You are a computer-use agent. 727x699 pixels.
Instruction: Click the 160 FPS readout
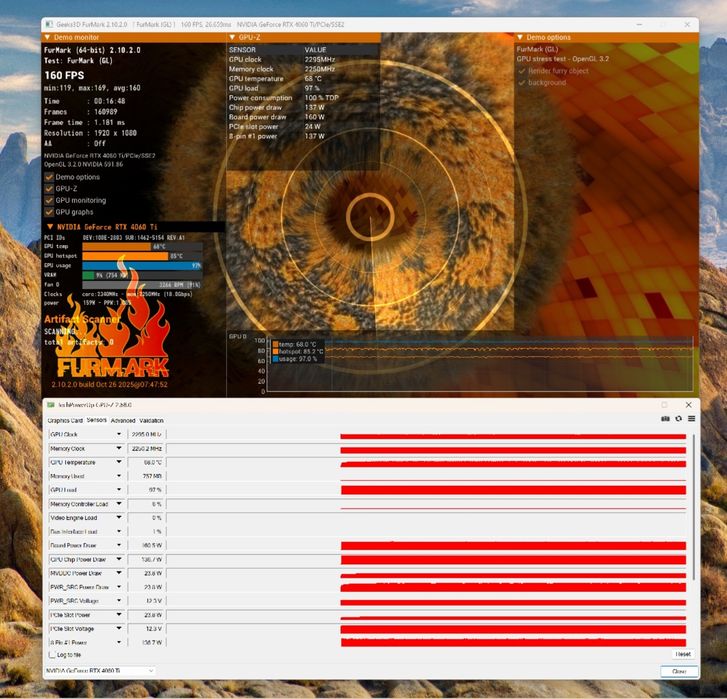(64, 76)
